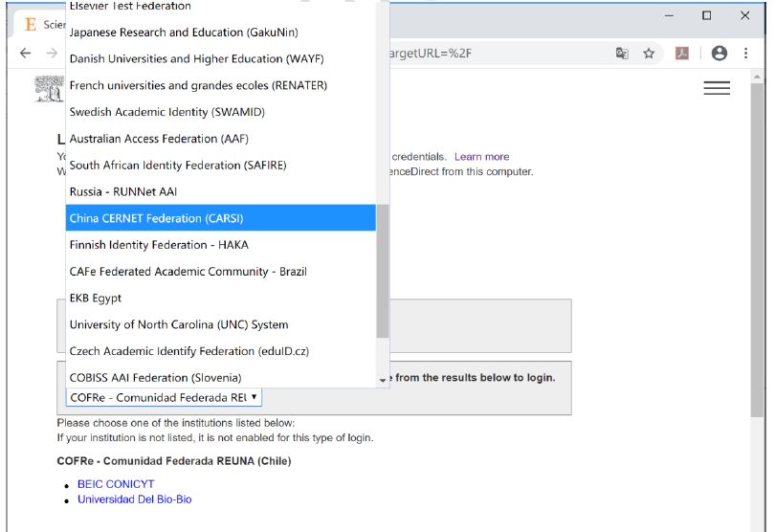Pick COBISS AAI Federation (Slovenia)
Screen dimensions: 775x532
coord(220,377)
